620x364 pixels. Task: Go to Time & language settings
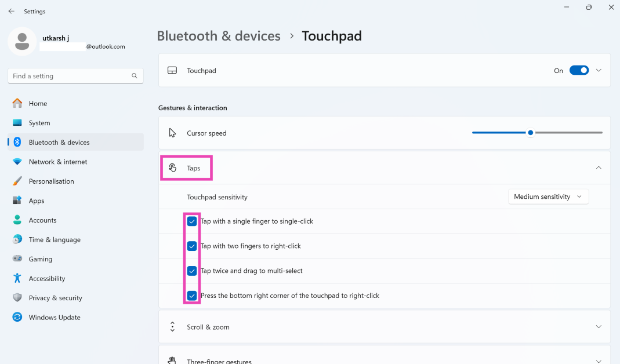[55, 240]
